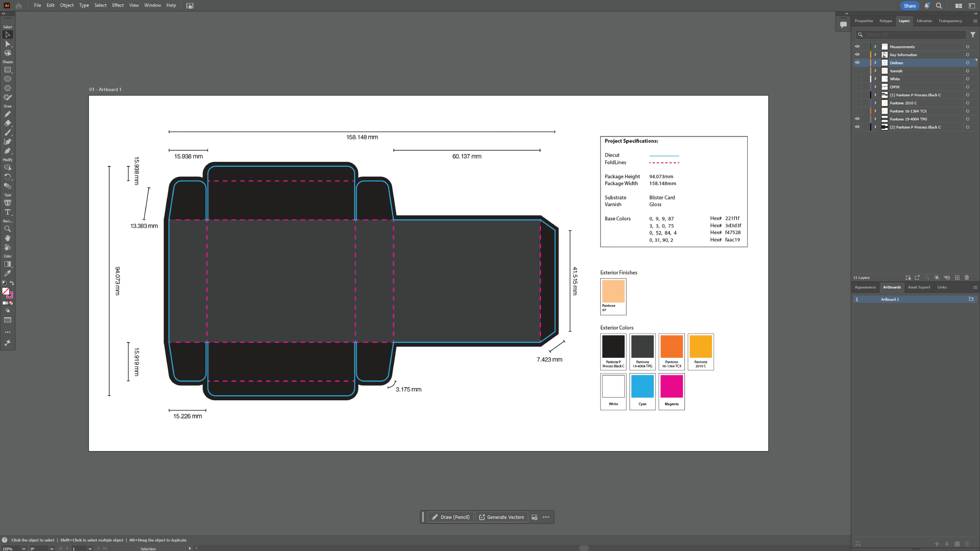Click the layers filter funnel icon
Screen dimensions: 980x551
click(973, 34)
